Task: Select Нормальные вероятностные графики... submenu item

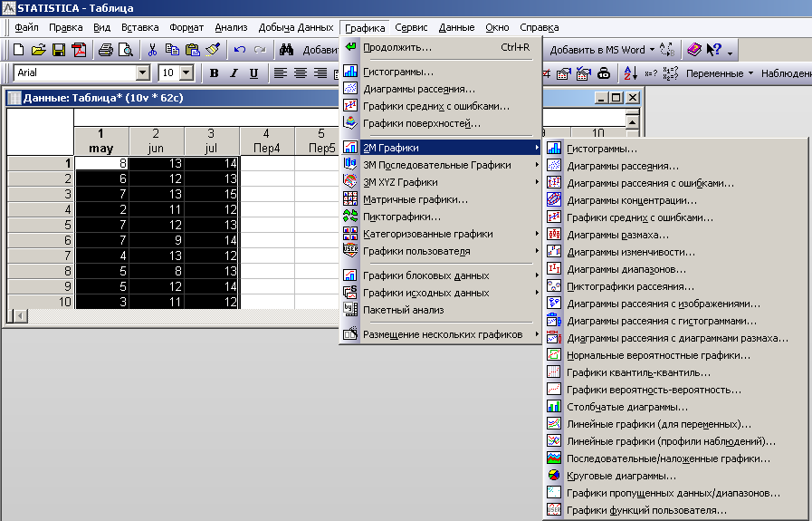Action: 675,355
